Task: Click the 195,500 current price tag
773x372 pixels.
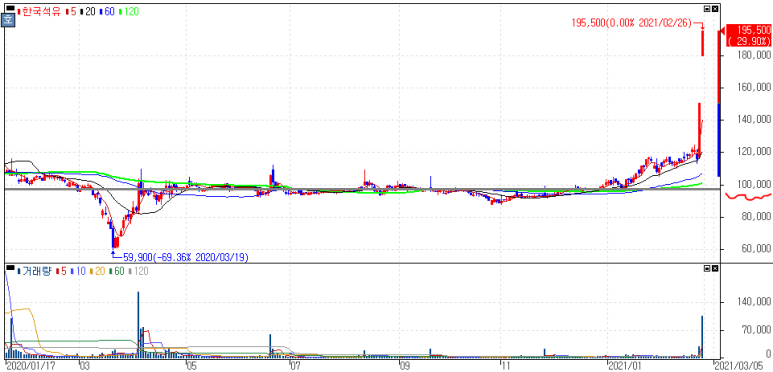Action: 746,35
